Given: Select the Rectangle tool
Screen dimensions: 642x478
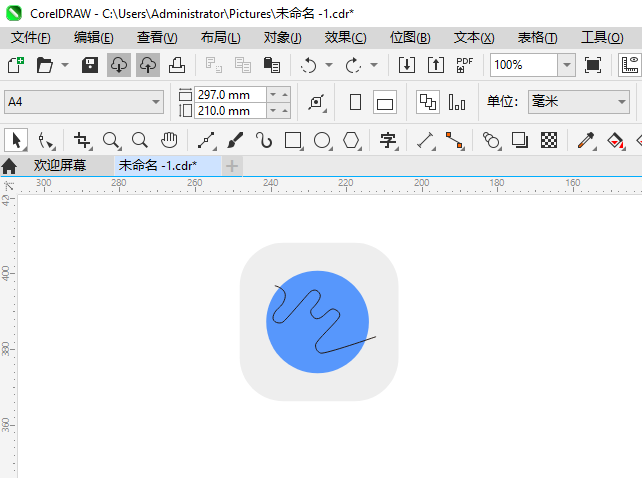Looking at the screenshot, I should (x=294, y=140).
